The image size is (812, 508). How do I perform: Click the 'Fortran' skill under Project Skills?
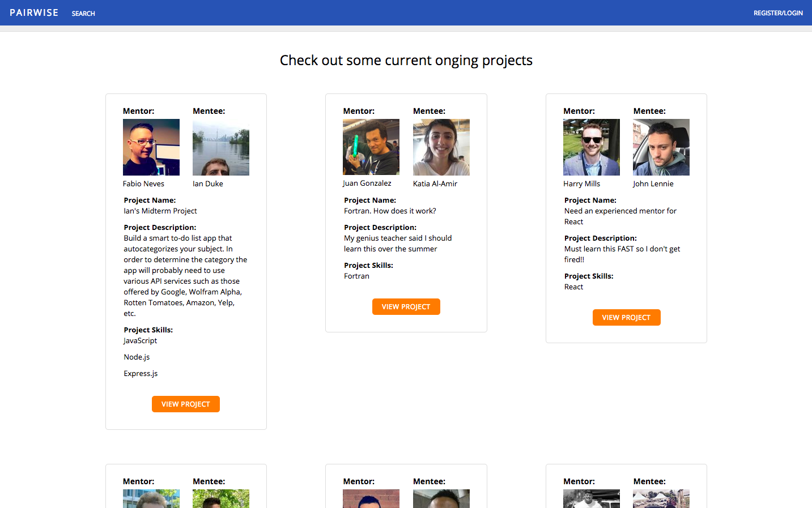coord(356,276)
